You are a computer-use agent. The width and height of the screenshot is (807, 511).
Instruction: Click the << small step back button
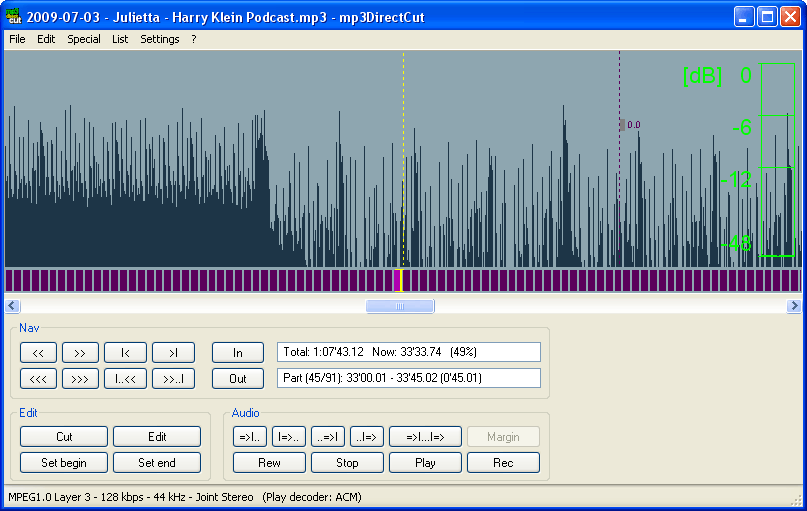click(x=38, y=353)
